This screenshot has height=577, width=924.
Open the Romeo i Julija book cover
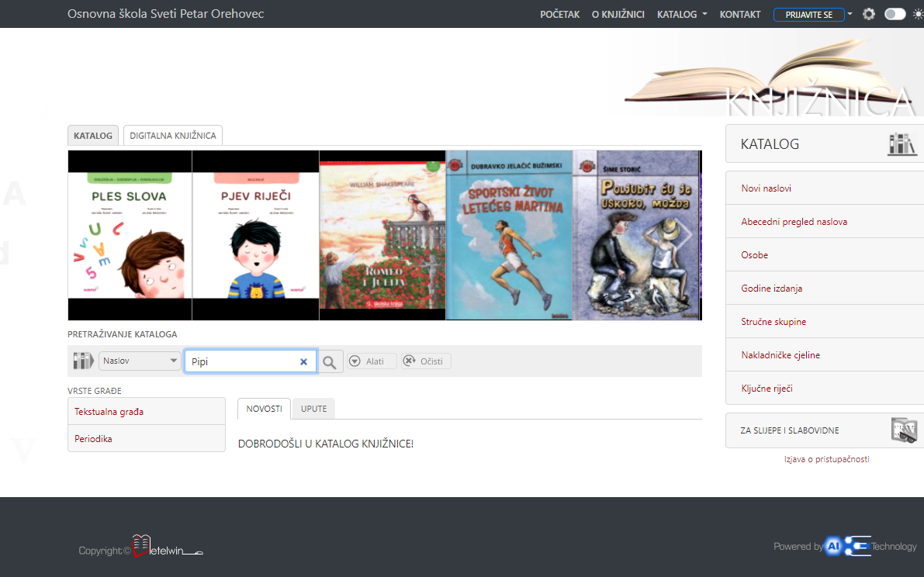pos(382,235)
